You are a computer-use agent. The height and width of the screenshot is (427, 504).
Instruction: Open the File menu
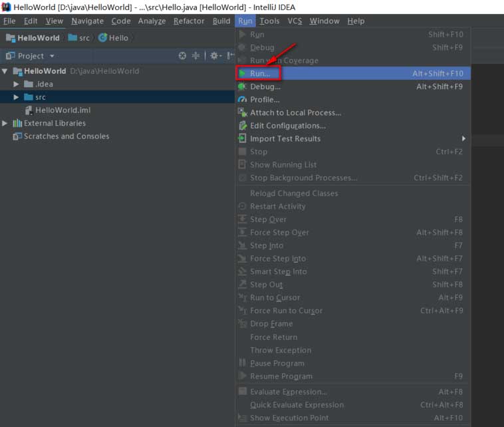(9, 21)
